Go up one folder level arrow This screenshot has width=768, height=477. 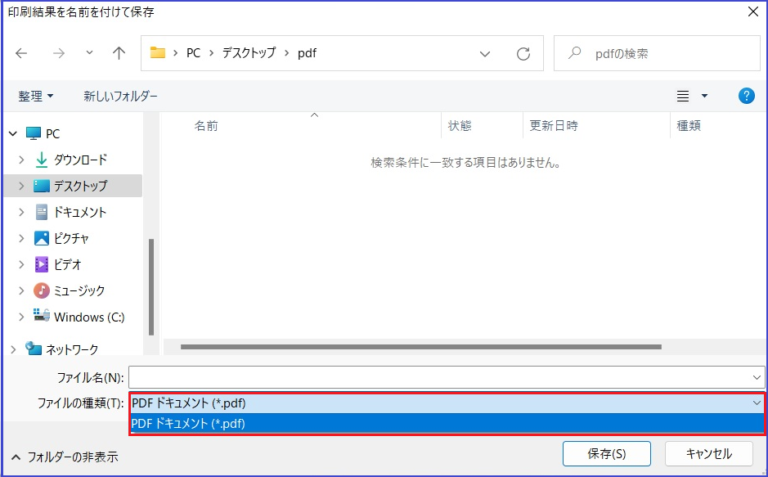point(119,53)
